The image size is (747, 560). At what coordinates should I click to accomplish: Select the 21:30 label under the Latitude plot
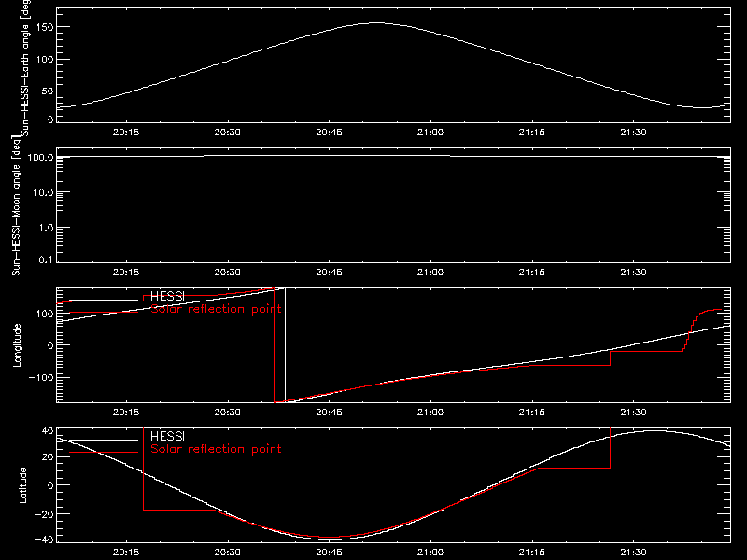click(634, 553)
